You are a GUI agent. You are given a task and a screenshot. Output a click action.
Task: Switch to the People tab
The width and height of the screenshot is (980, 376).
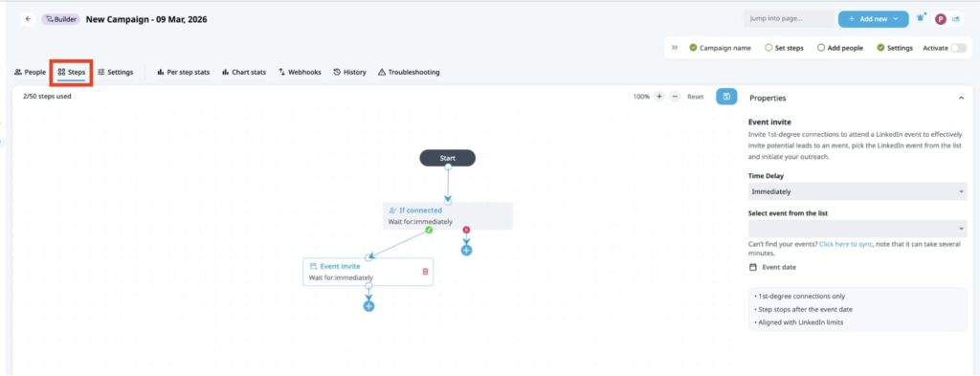[x=30, y=72]
